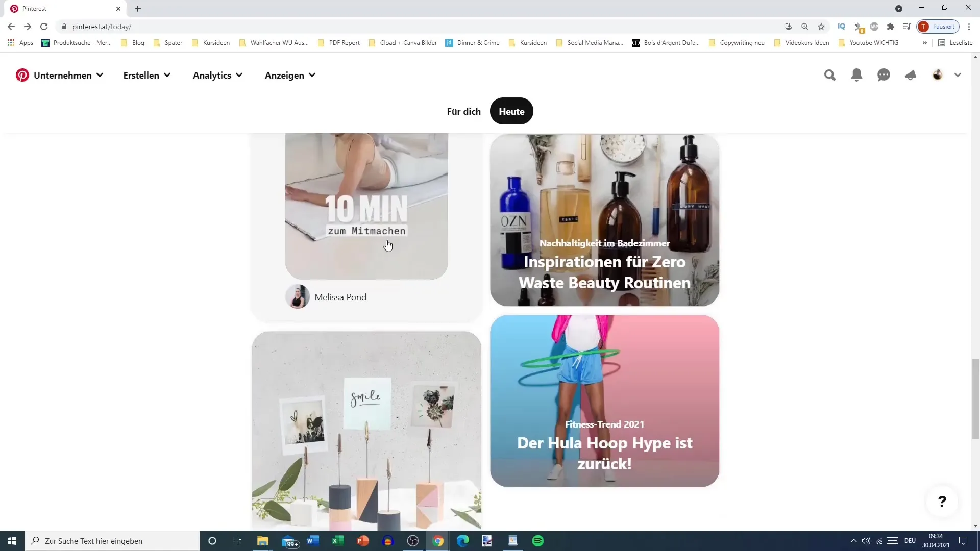Click the page vertical scrollbar thumb
The height and width of the screenshot is (551, 980).
click(975, 398)
